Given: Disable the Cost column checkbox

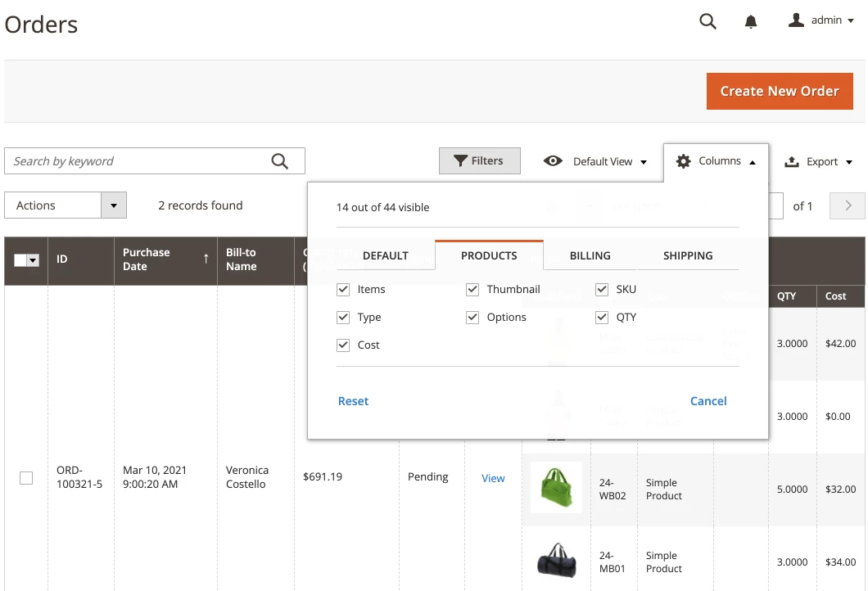Looking at the screenshot, I should point(343,345).
